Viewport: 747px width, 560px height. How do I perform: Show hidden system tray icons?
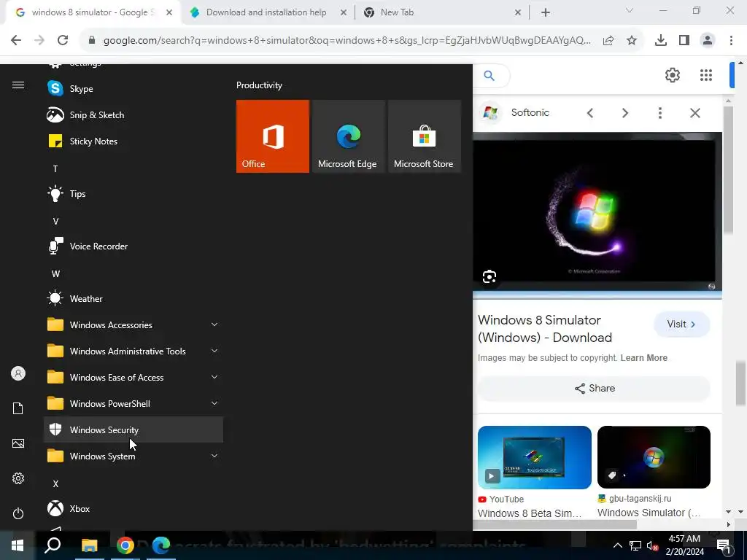coord(617,545)
